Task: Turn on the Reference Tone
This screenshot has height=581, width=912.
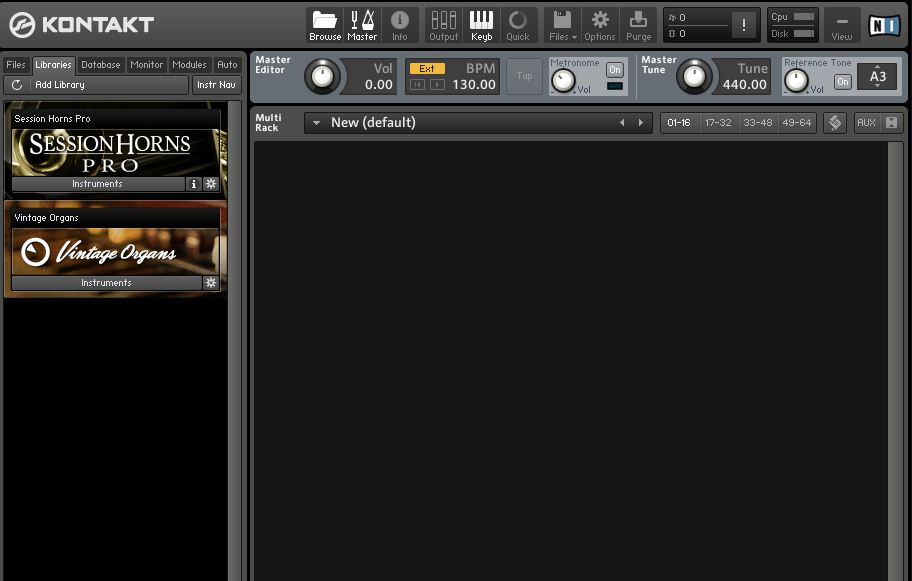Action: coord(842,82)
